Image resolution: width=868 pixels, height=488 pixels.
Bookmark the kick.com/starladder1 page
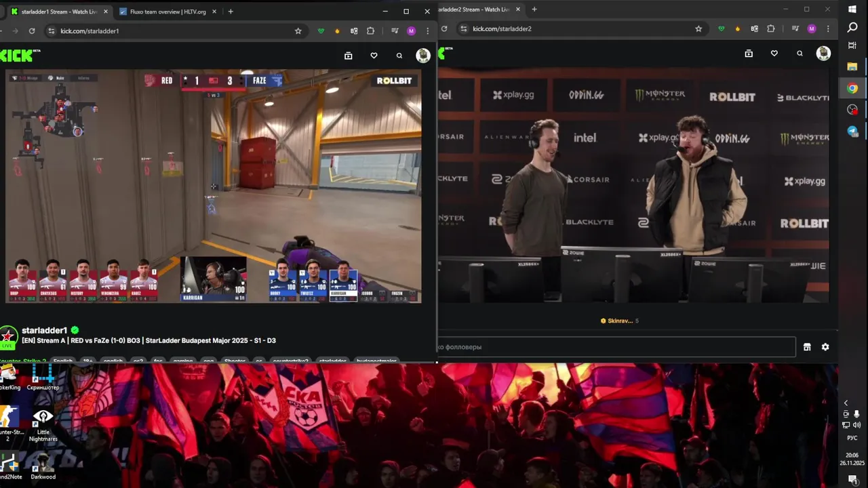(298, 30)
